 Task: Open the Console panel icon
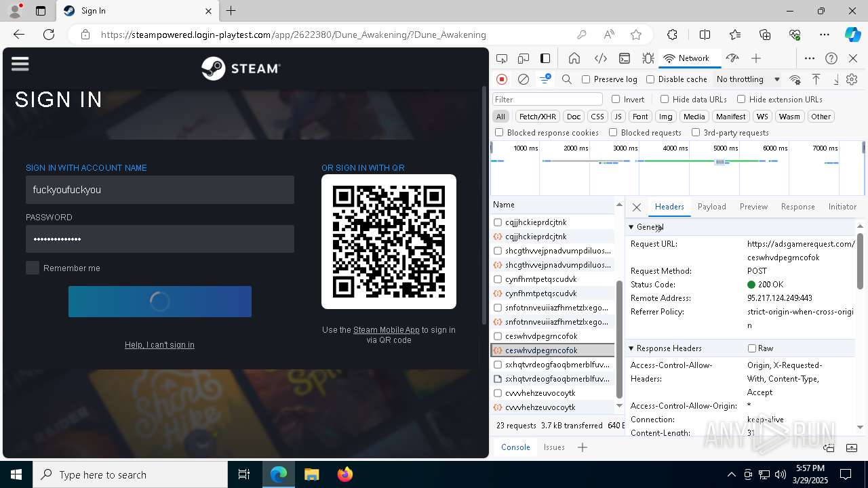click(625, 58)
